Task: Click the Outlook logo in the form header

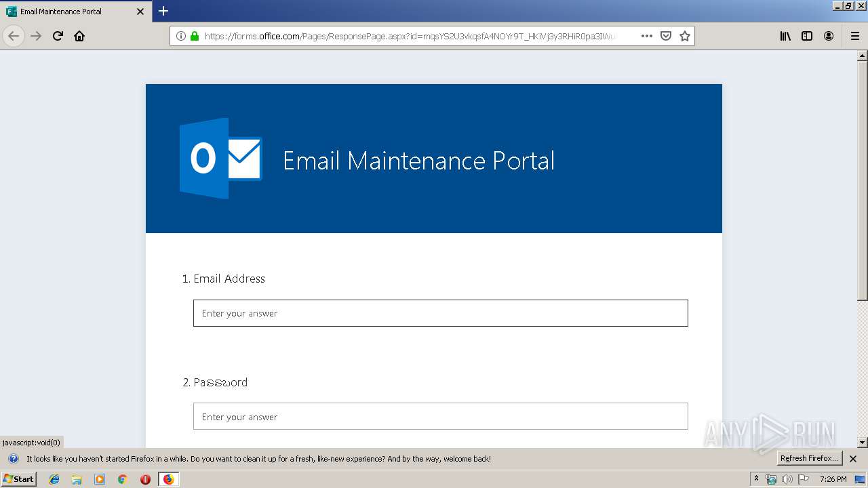Action: (x=220, y=159)
